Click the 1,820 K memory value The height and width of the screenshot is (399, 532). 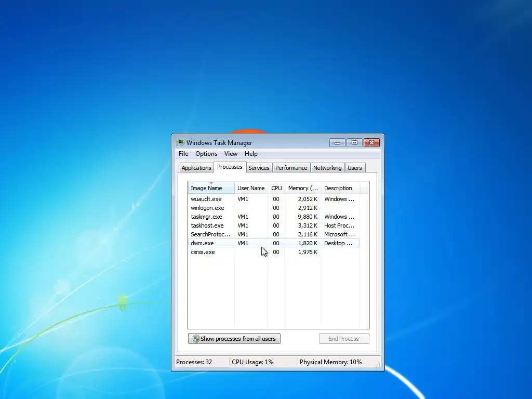(x=308, y=243)
